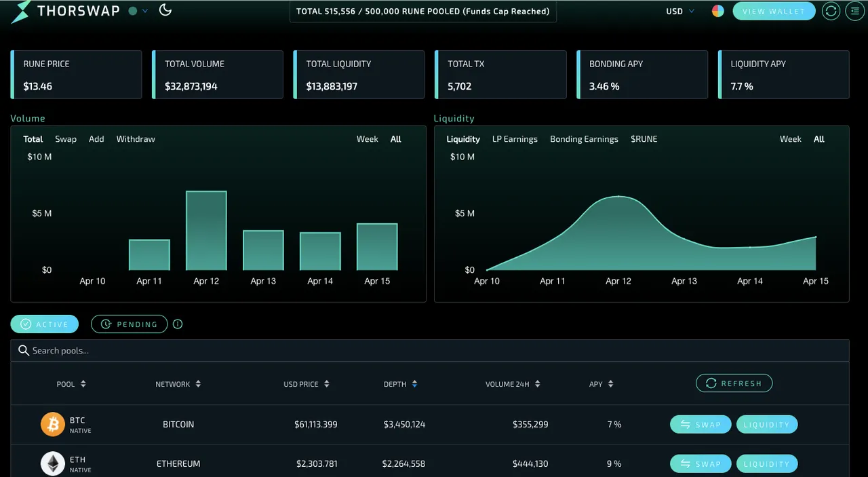Image resolution: width=868 pixels, height=477 pixels.
Task: Click the TOTAL LIQUIDITY $13,883,197 card
Action: (359, 75)
